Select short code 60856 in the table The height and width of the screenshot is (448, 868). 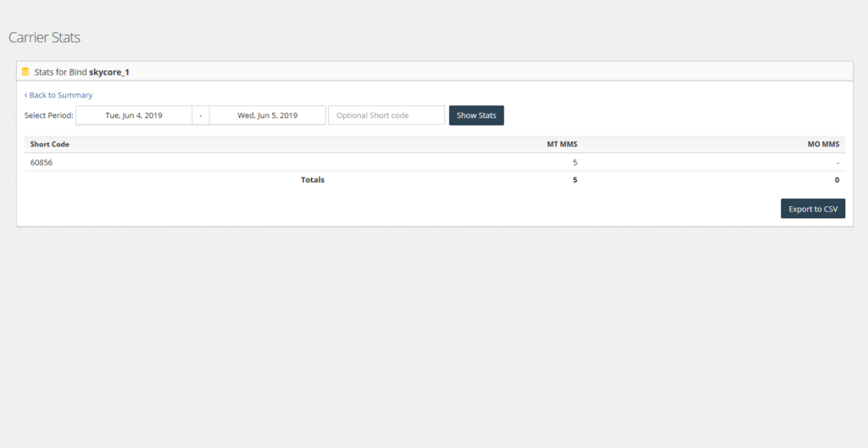(42, 162)
